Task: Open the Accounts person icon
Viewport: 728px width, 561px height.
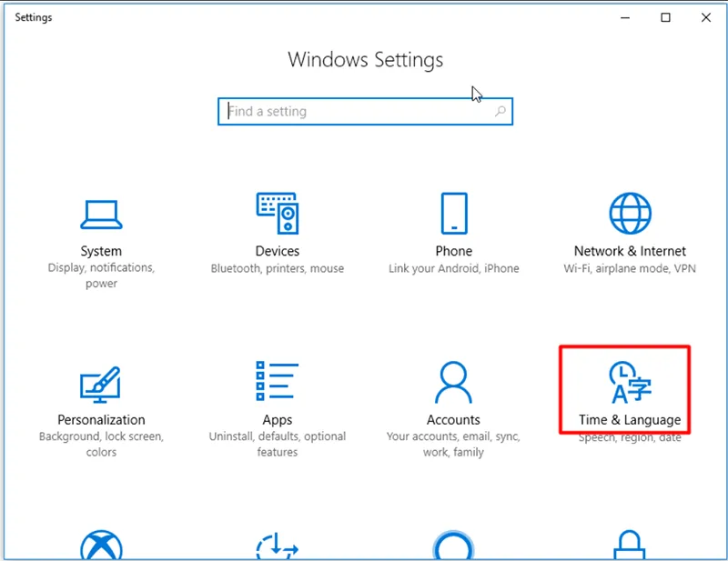Action: pyautogui.click(x=453, y=382)
